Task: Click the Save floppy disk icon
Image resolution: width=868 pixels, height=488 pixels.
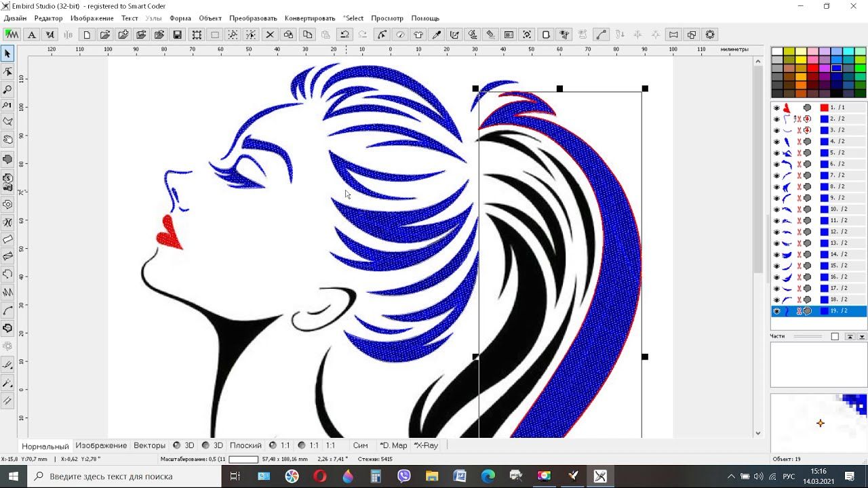Action: [177, 35]
